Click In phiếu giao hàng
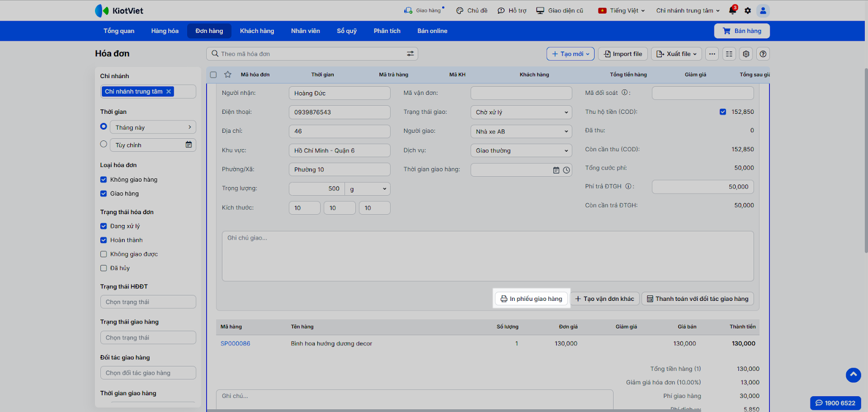 pos(532,299)
